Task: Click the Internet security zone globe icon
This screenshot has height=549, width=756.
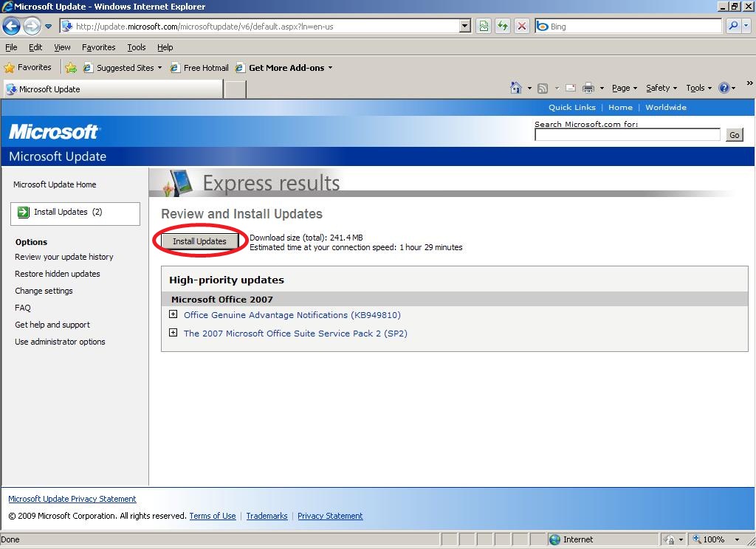Action: click(555, 539)
